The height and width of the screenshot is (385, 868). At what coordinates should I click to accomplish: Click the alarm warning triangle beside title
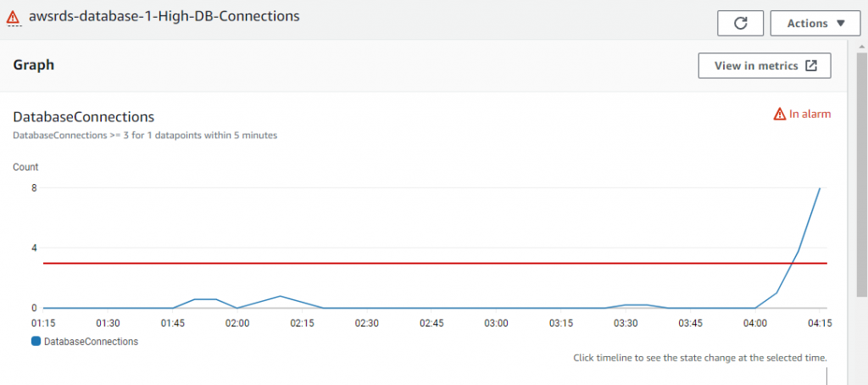pyautogui.click(x=13, y=18)
